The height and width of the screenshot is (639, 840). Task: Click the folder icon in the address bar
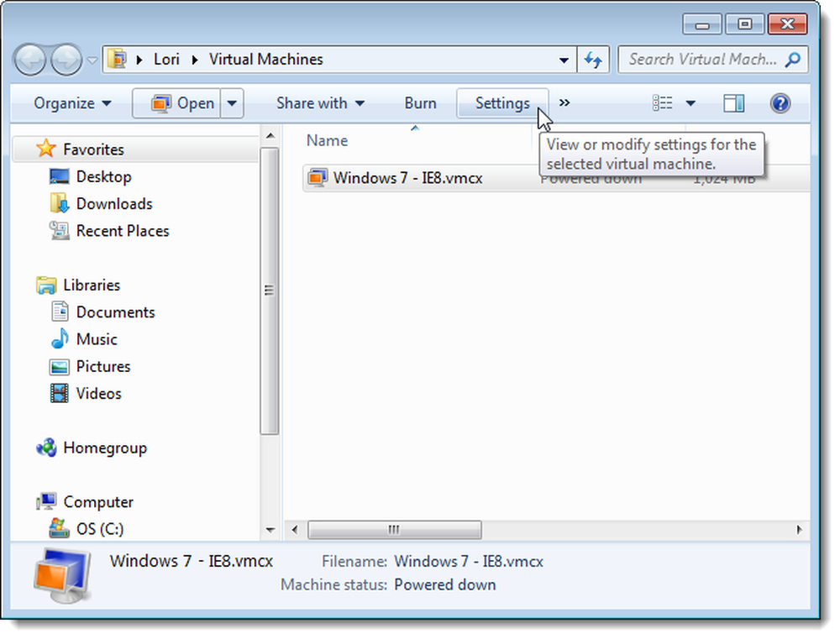point(117,59)
